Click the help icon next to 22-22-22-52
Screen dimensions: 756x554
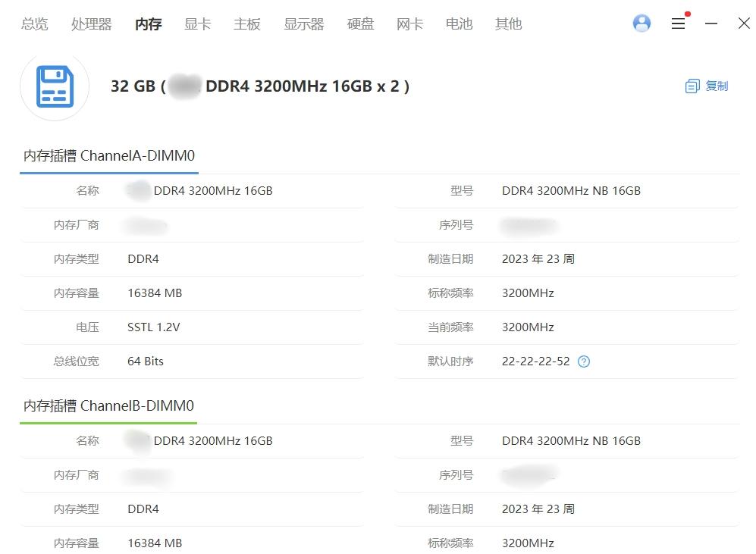point(583,362)
